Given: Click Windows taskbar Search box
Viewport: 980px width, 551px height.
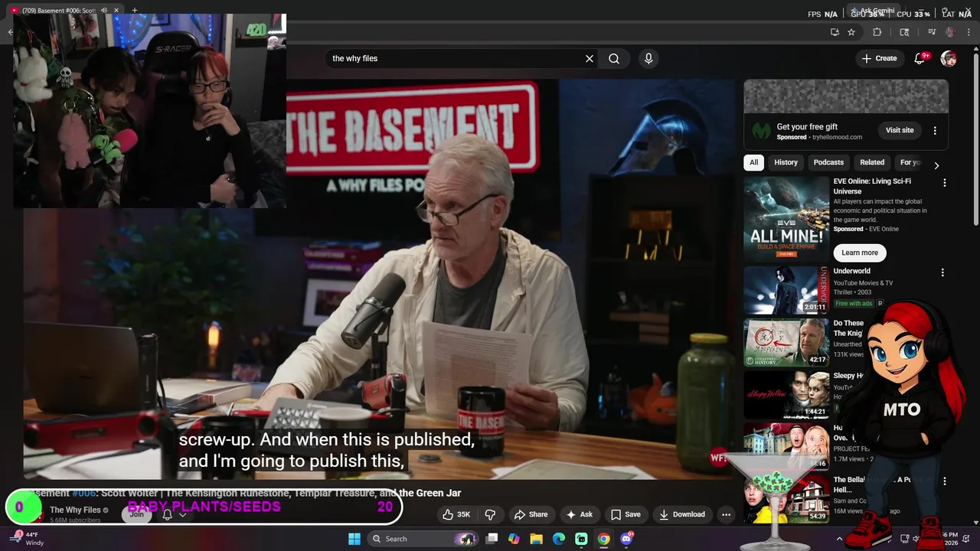Looking at the screenshot, I should coord(421,539).
